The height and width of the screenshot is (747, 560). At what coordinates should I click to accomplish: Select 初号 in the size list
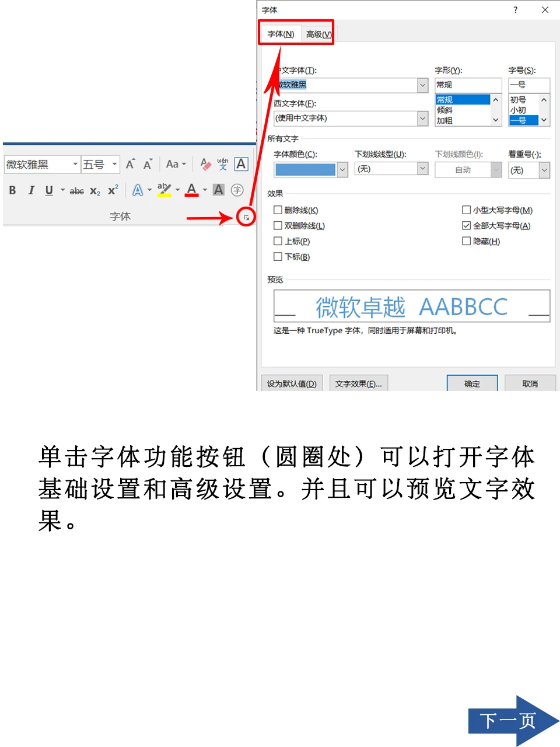[523, 99]
